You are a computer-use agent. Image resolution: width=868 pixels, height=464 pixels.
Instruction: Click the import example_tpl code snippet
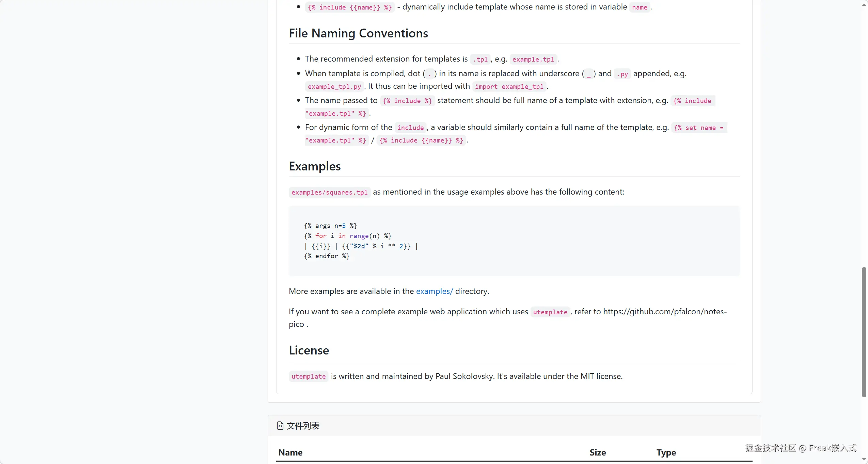509,86
